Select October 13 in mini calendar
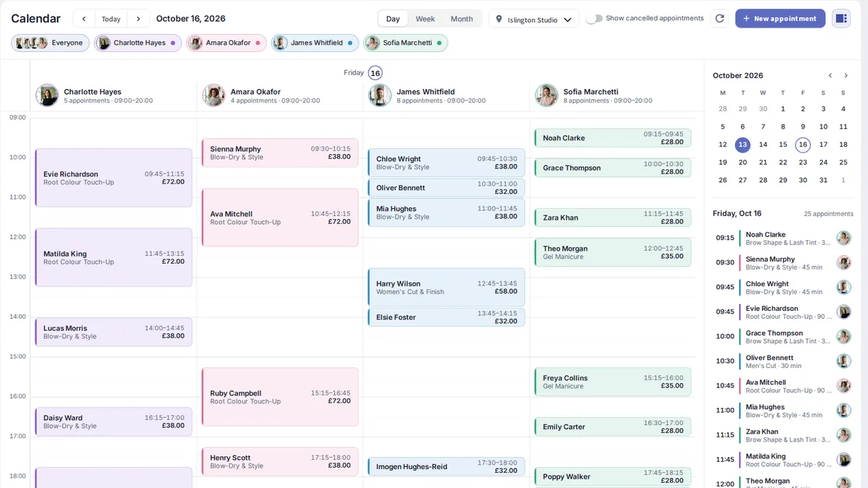 [743, 145]
